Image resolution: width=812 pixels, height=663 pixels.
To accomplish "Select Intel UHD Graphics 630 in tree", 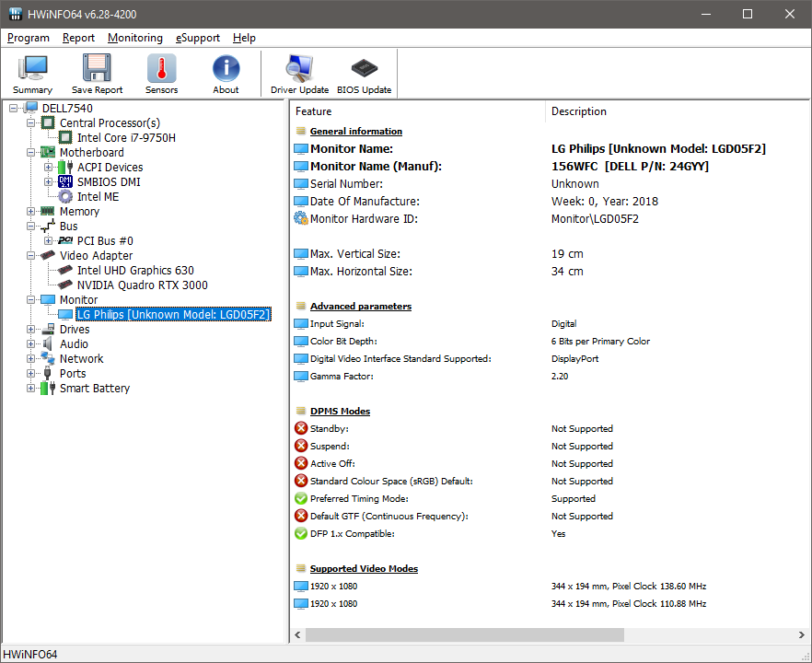I will coord(135,270).
